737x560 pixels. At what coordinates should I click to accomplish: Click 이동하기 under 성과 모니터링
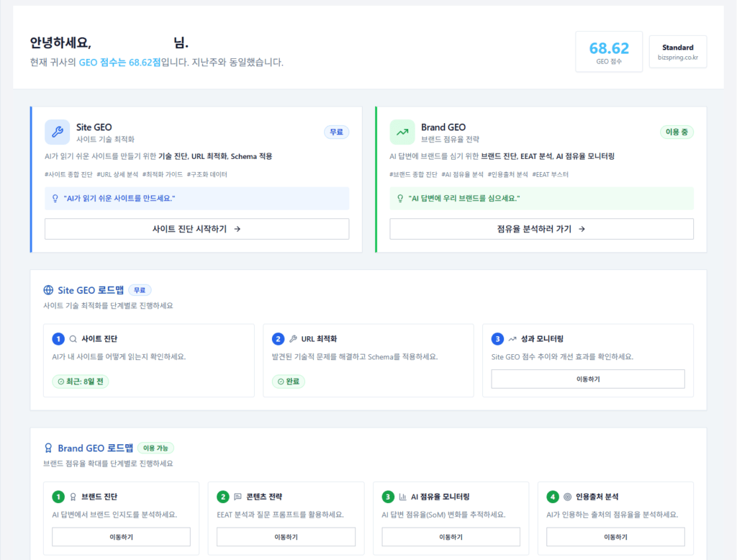pyautogui.click(x=587, y=379)
